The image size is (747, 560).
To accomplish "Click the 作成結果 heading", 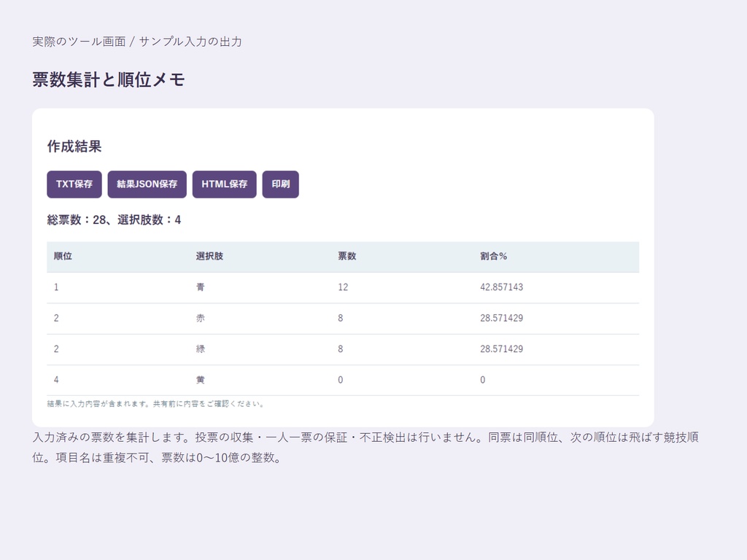I will [x=74, y=146].
